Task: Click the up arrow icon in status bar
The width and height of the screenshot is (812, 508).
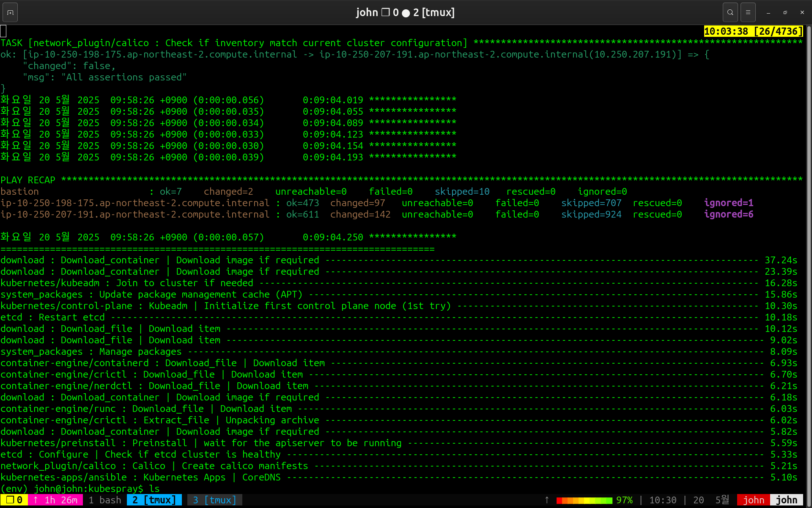Action: (x=547, y=500)
